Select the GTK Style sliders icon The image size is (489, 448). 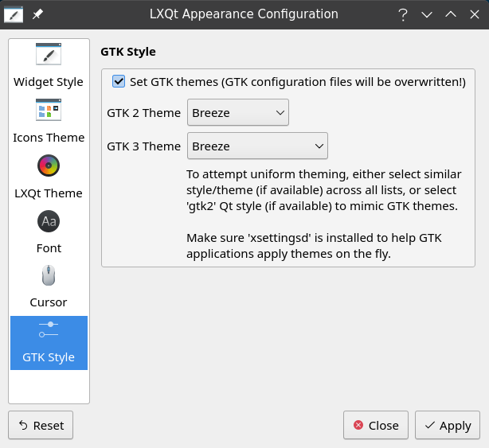pyautogui.click(x=49, y=329)
